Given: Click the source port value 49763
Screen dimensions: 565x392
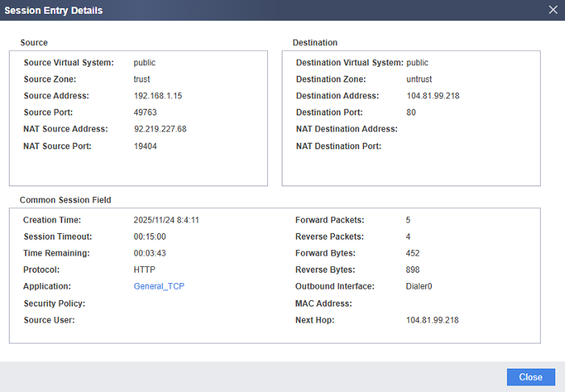Looking at the screenshot, I should (x=145, y=113).
